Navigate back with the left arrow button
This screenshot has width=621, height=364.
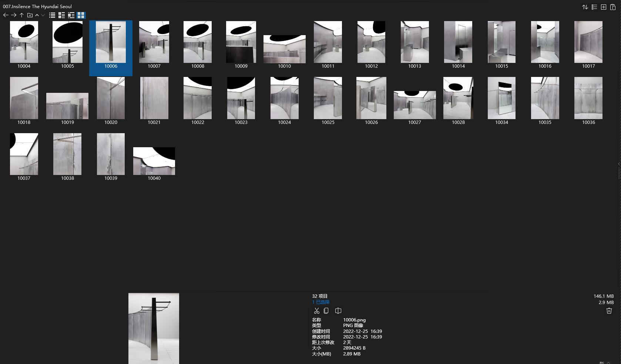pyautogui.click(x=6, y=15)
